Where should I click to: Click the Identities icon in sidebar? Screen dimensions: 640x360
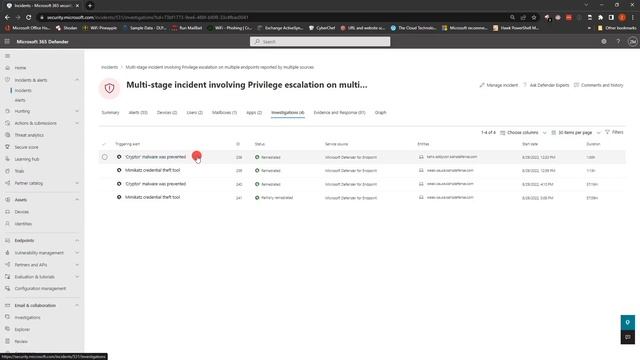point(7,224)
